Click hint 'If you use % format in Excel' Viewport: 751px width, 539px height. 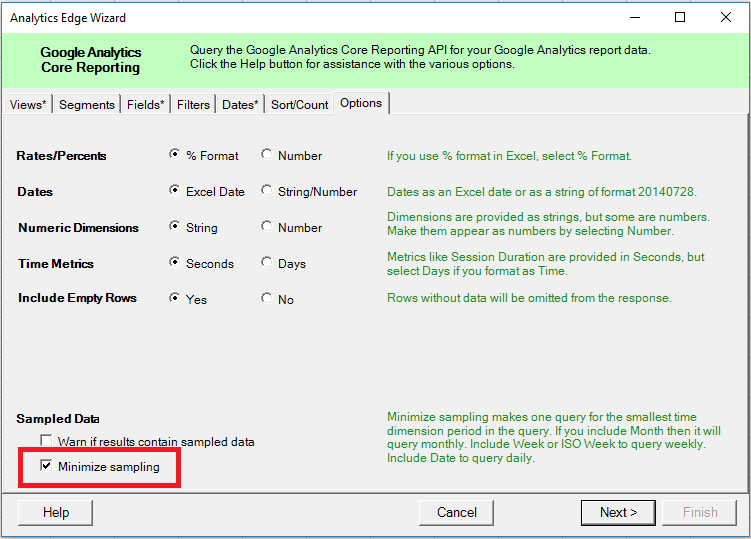pos(510,156)
